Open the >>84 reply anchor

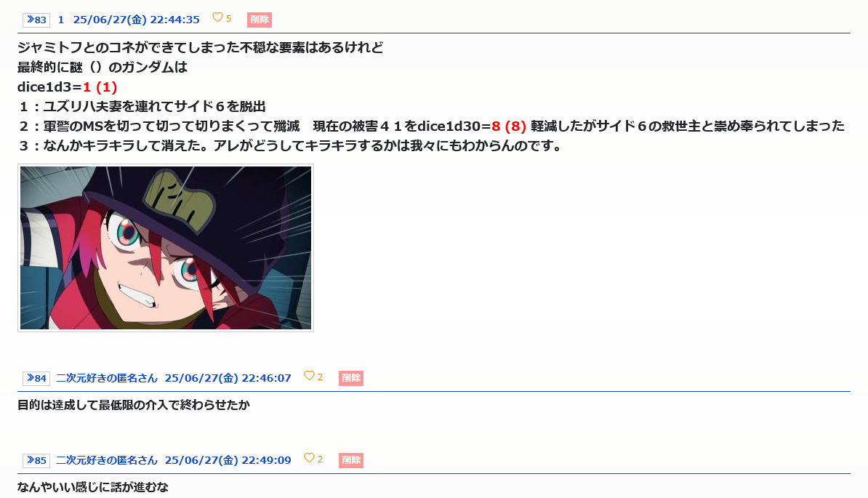pyautogui.click(x=36, y=379)
